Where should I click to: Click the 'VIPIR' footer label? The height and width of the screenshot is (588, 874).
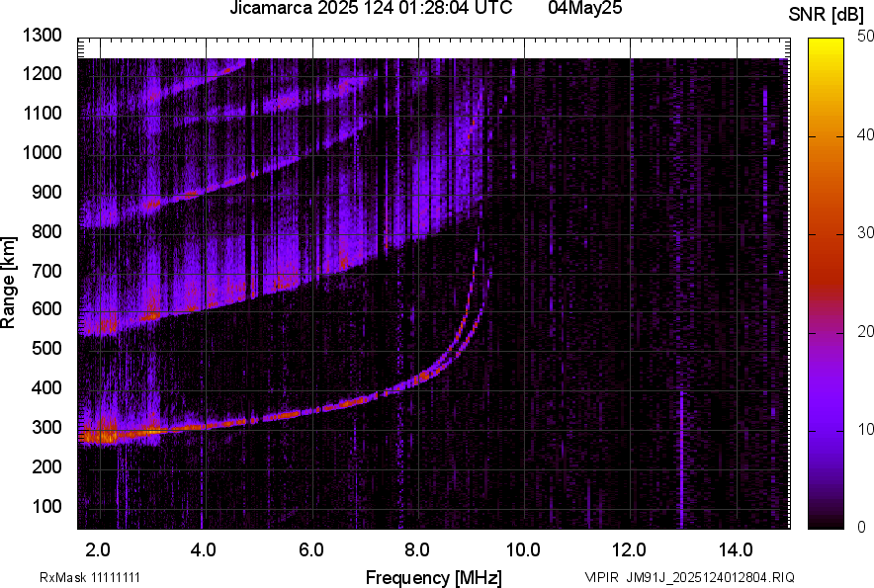(601, 577)
